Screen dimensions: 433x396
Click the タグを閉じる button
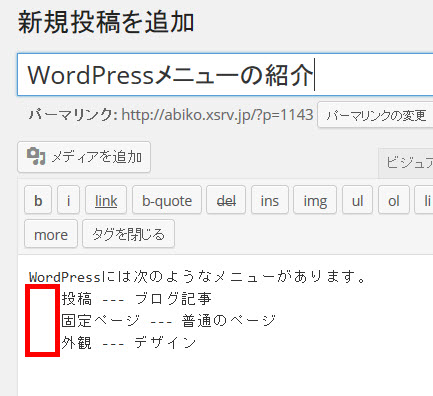pyautogui.click(x=128, y=234)
